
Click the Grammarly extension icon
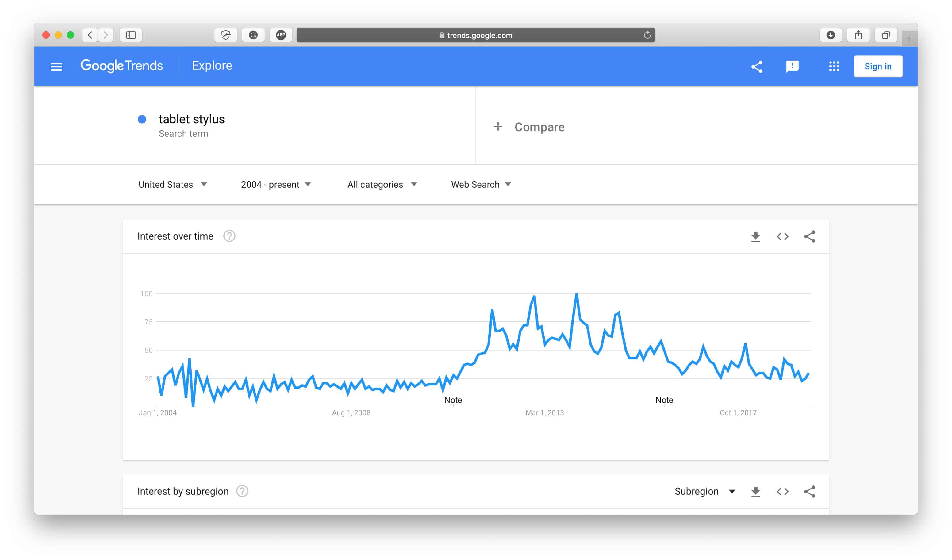click(253, 35)
